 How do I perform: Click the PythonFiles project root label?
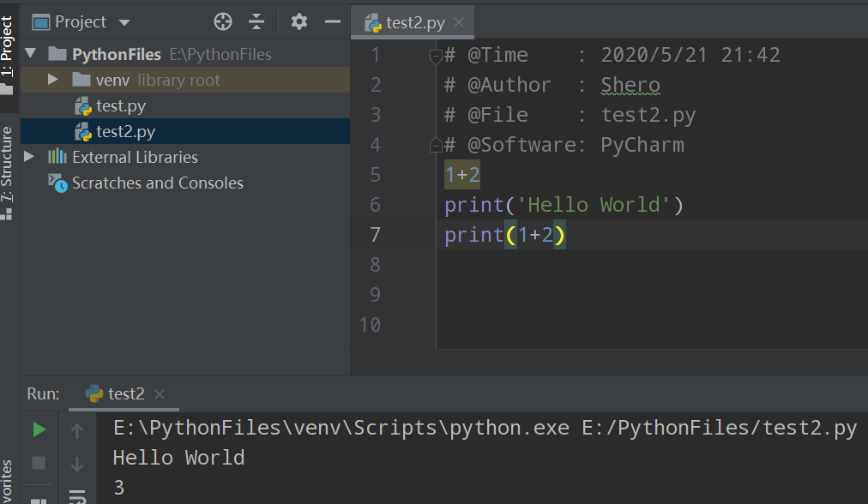[x=117, y=54]
